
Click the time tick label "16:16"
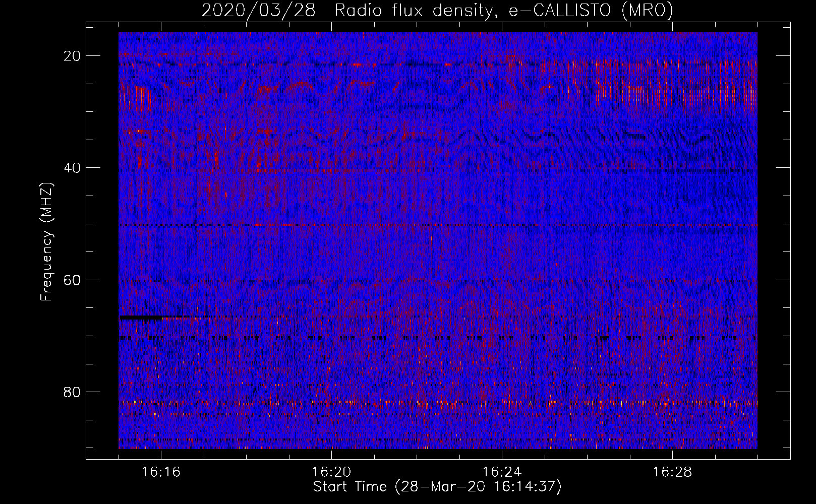pyautogui.click(x=161, y=472)
